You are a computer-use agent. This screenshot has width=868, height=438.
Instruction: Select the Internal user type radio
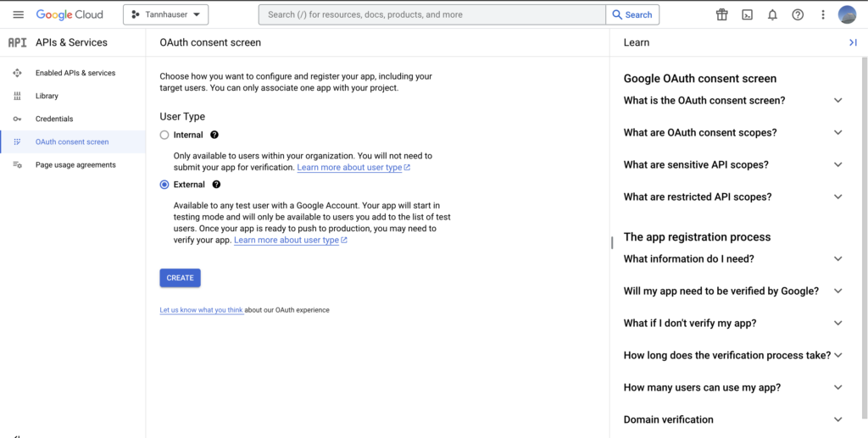point(164,135)
